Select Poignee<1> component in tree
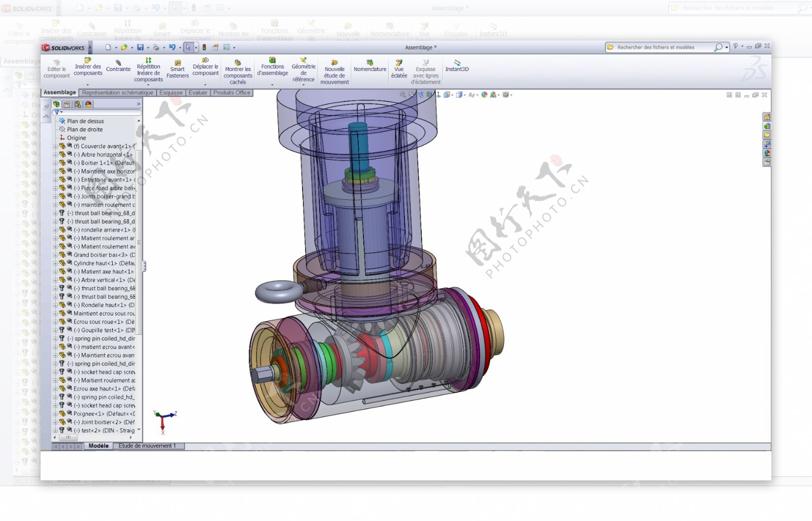812x521 pixels. click(x=104, y=414)
